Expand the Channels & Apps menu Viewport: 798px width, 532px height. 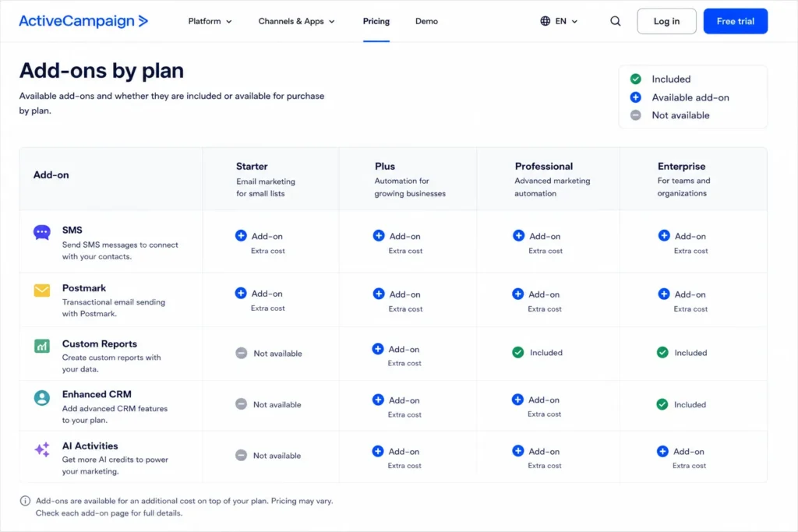pos(296,21)
